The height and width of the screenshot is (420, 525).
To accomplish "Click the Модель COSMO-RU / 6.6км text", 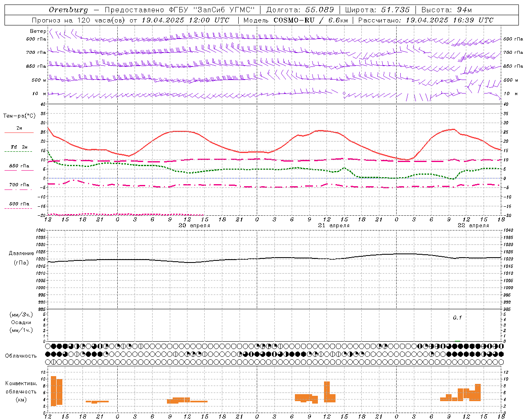I will (295, 20).
